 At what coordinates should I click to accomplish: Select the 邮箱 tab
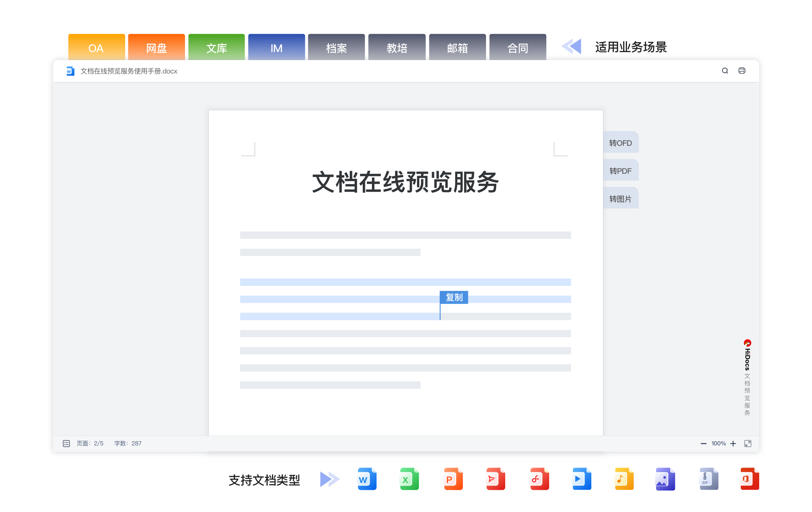point(457,47)
